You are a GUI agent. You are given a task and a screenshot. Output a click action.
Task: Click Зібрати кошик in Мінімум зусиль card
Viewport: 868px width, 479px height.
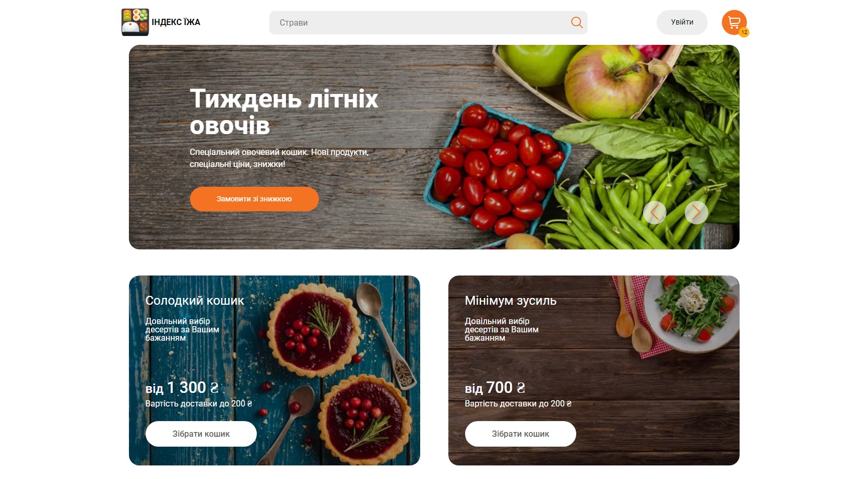520,434
